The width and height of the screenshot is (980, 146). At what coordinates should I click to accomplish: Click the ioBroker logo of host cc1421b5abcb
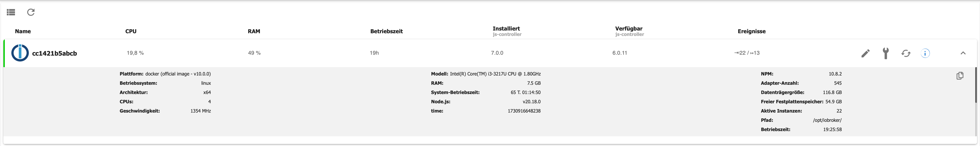click(x=20, y=53)
